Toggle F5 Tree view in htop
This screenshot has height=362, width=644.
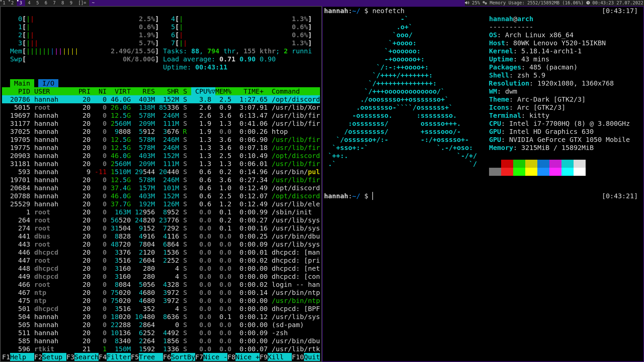pyautogui.click(x=147, y=357)
